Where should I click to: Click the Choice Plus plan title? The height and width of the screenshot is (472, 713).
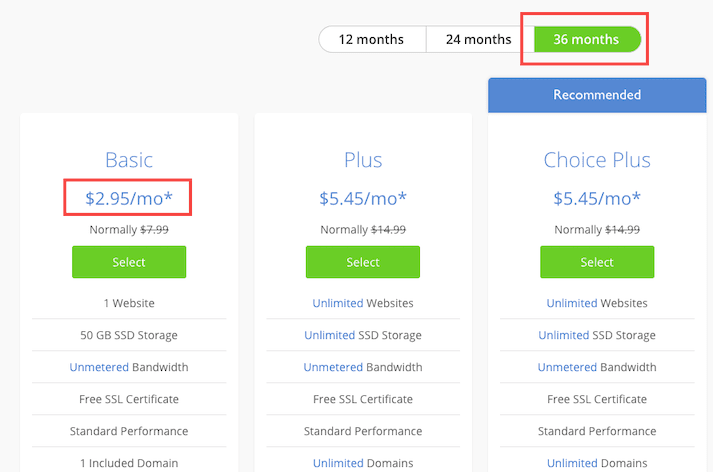coord(597,160)
